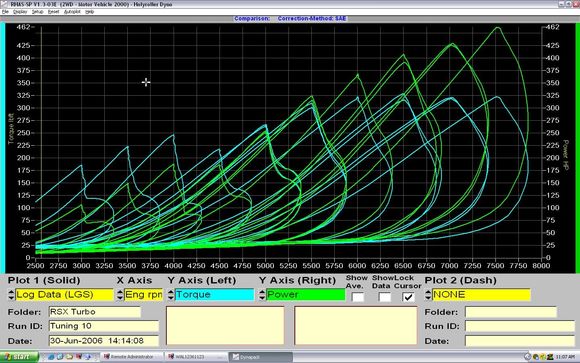Screen dimensions: 580x363
Task: Click the Torque left axis label
Action: coord(10,129)
